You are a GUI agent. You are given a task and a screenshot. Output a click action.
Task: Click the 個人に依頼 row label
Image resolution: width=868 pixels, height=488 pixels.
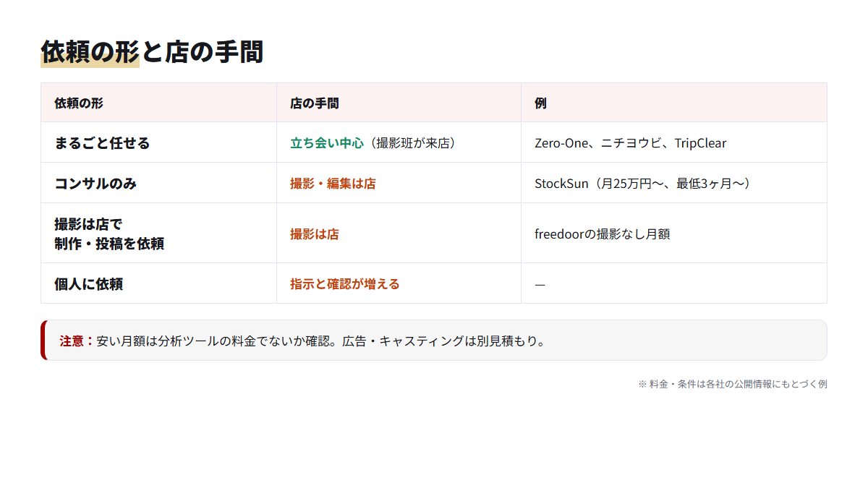point(88,284)
